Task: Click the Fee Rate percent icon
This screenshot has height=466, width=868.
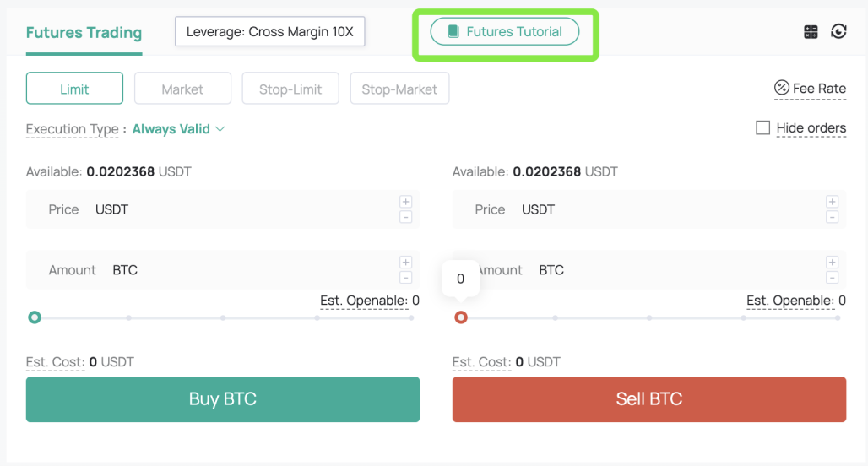Action: click(x=781, y=88)
